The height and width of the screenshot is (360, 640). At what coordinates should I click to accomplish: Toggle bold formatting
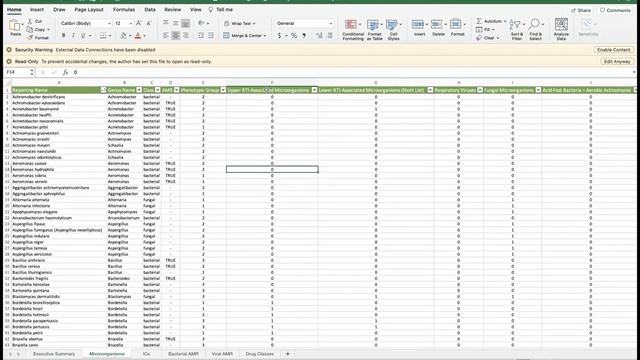click(63, 36)
